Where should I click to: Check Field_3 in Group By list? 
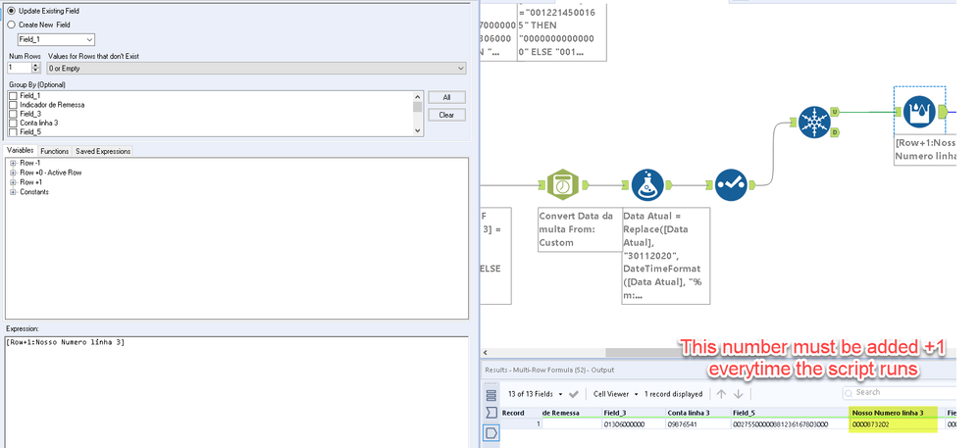point(13,114)
